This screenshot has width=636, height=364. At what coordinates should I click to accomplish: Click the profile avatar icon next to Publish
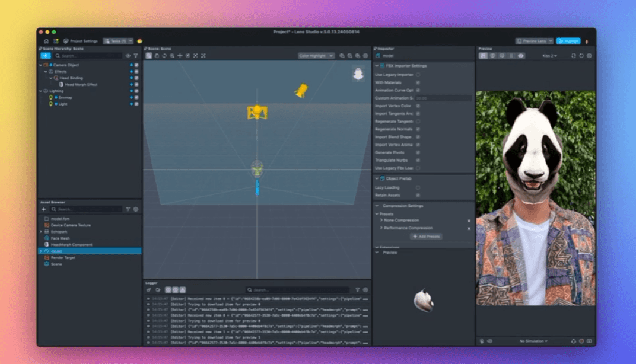(587, 41)
